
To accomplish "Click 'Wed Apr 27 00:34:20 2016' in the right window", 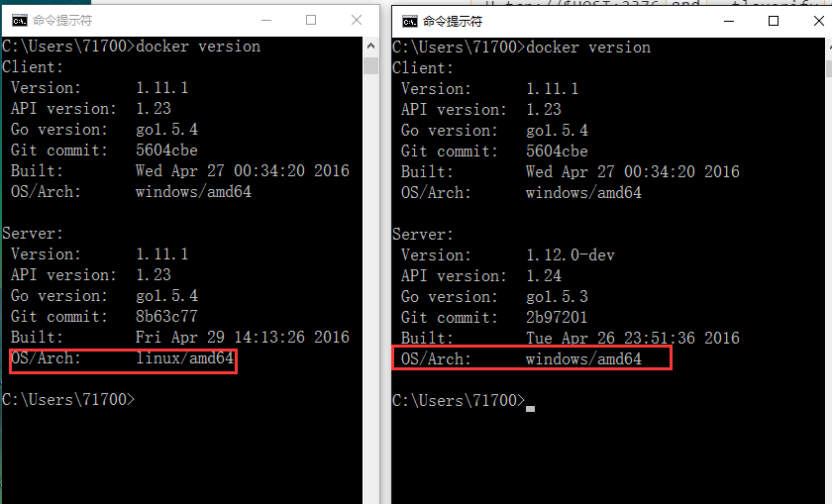I will (633, 172).
